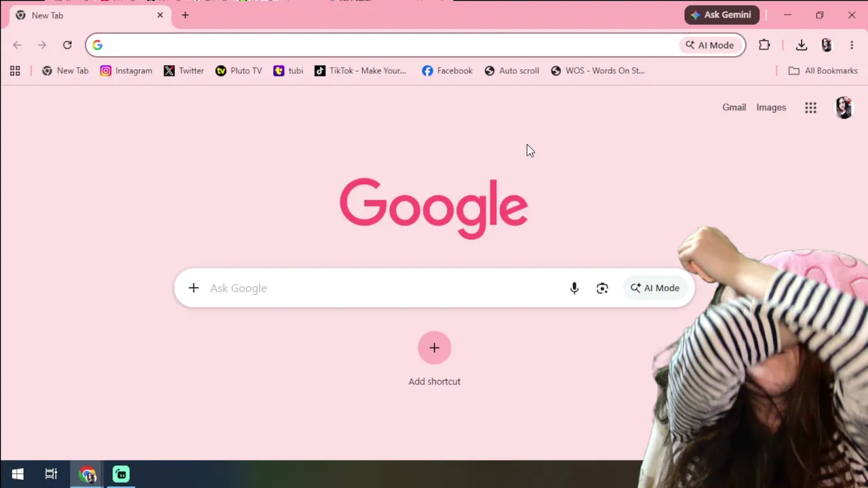Open AI Mode from the search box
The height and width of the screenshot is (488, 868).
click(655, 288)
